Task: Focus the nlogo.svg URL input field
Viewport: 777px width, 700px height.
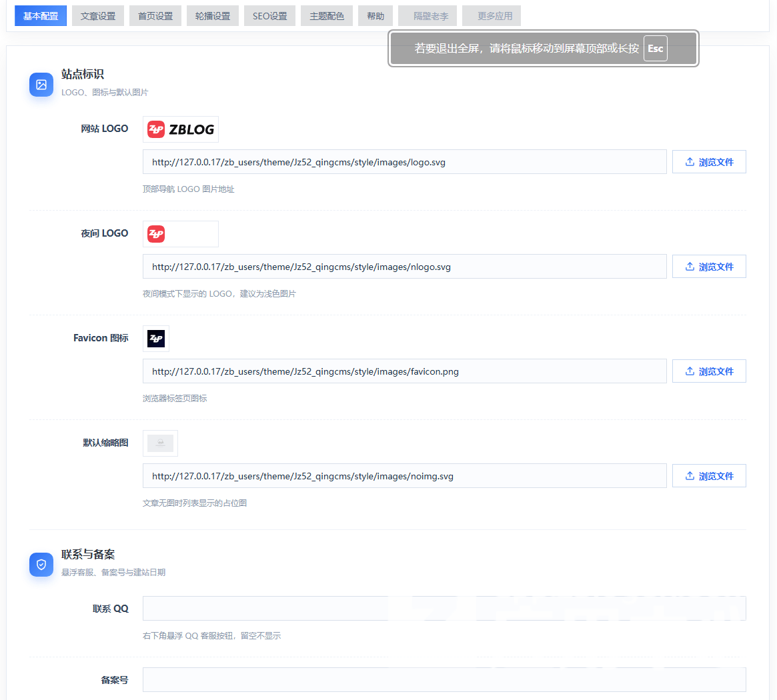Action: coord(404,267)
